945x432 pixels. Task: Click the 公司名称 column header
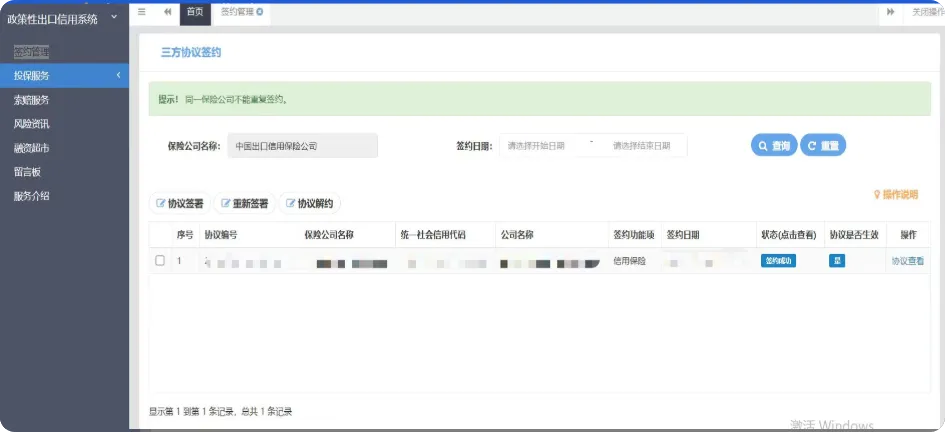516,235
